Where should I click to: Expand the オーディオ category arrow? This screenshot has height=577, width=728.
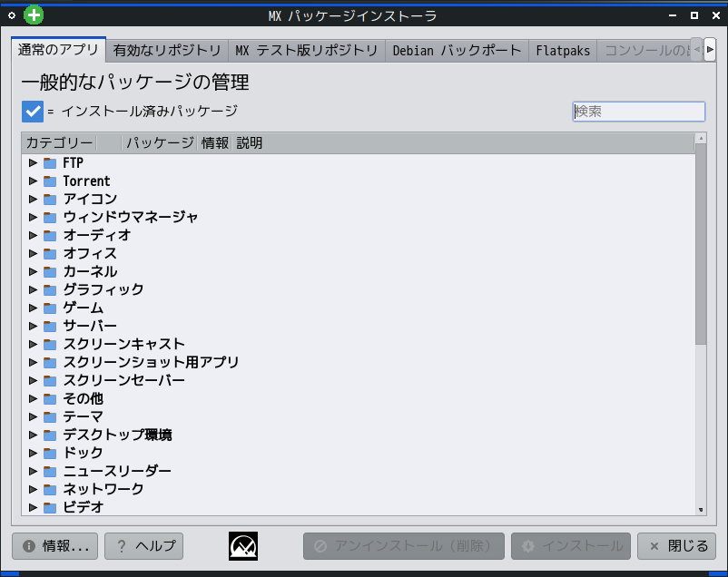(33, 235)
